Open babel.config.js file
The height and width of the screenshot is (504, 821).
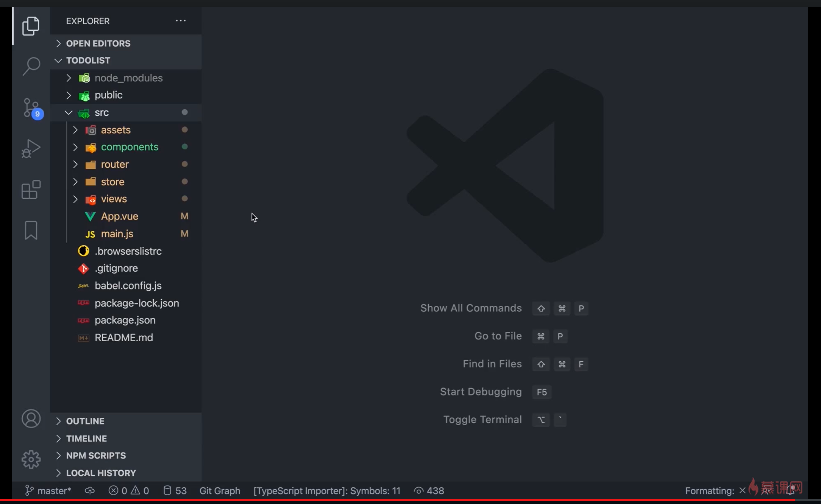tap(126, 286)
